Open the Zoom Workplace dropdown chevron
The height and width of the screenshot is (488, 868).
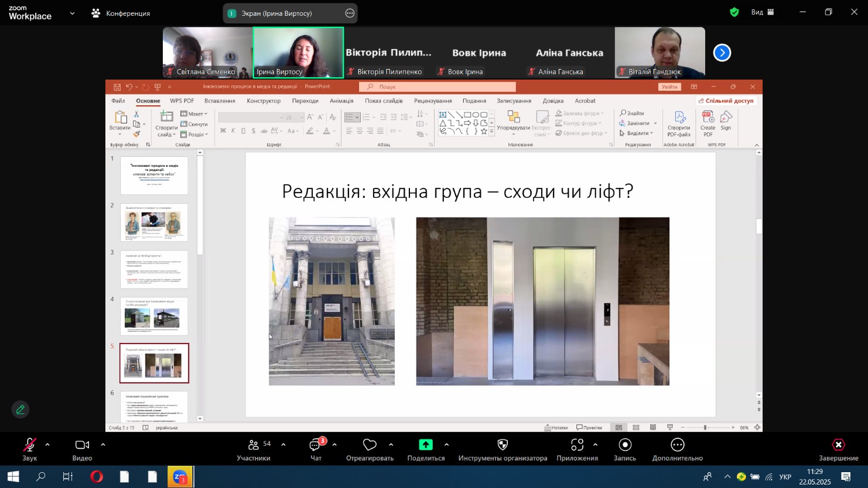[72, 13]
